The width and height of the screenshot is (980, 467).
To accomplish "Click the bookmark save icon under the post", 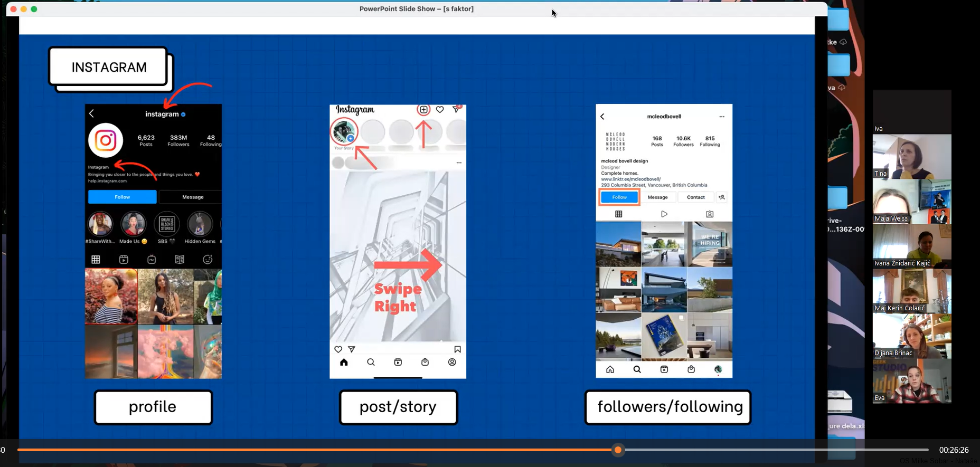I will coord(458,349).
